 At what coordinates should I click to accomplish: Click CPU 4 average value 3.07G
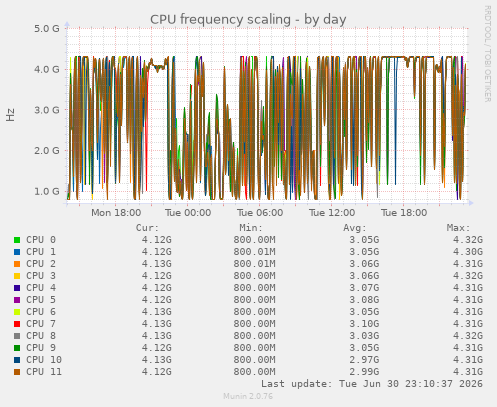tap(364, 288)
